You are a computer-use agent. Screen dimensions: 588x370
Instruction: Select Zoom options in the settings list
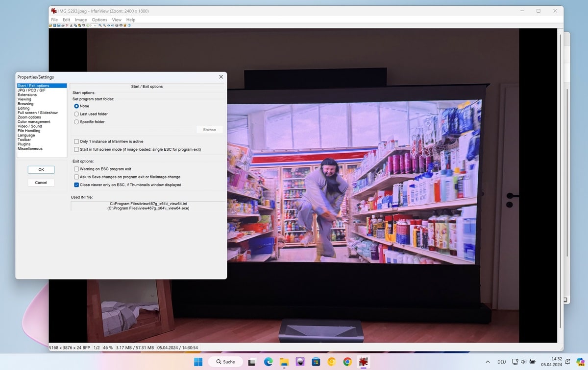[42, 117]
